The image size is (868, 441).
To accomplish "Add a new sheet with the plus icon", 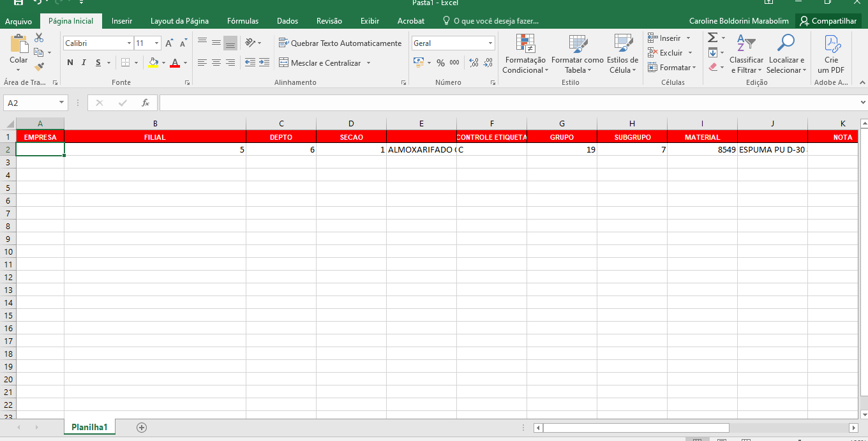I will 142,428.
